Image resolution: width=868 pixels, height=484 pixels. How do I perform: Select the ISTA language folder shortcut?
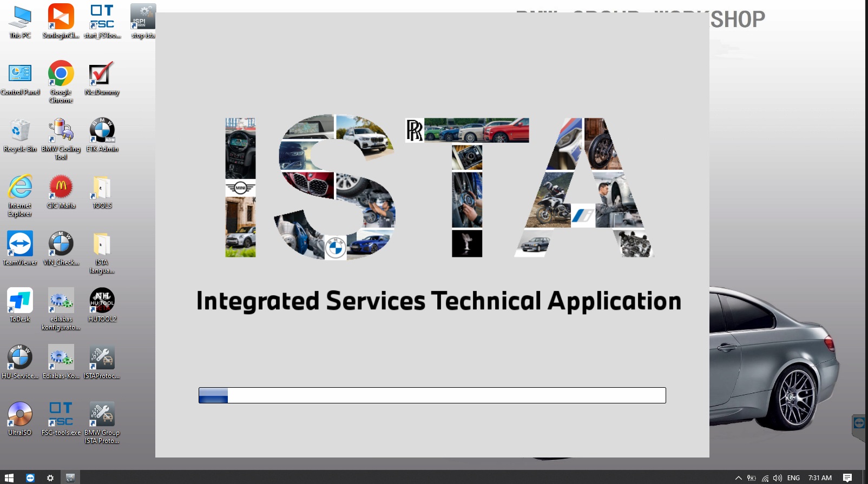[102, 252]
